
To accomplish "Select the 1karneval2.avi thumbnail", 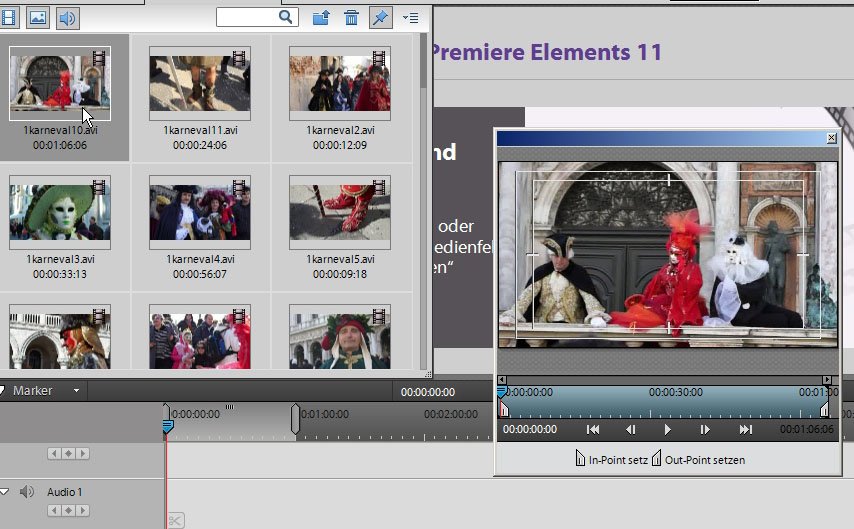I will (340, 83).
